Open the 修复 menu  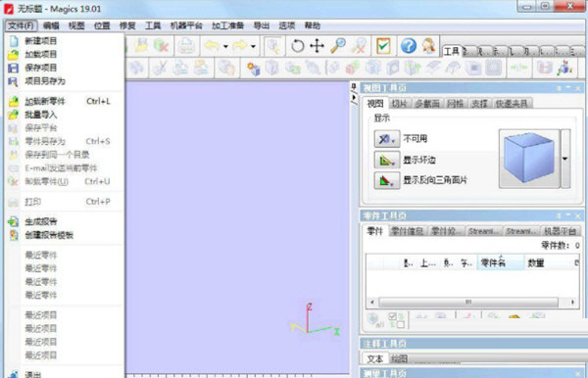[127, 25]
